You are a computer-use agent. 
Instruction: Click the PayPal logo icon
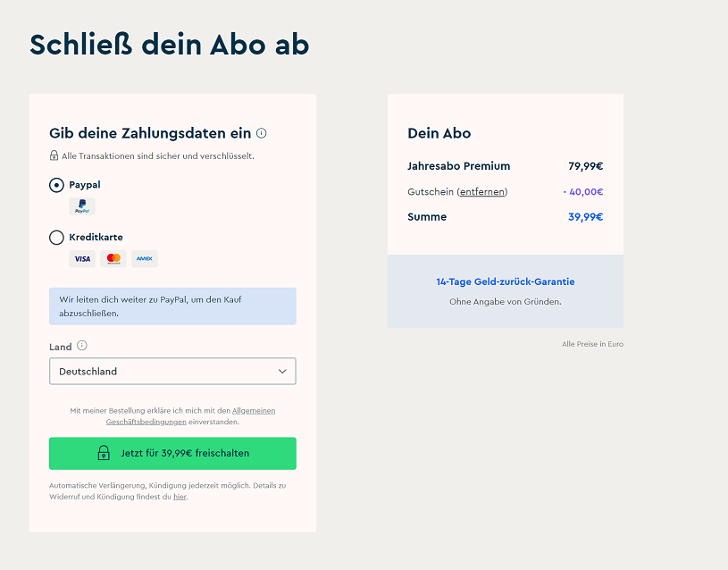[x=82, y=206]
